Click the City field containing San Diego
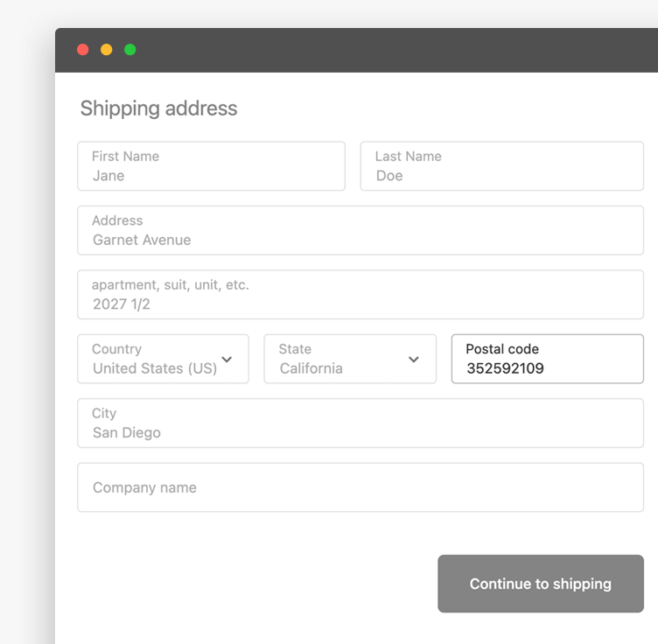 [x=360, y=423]
